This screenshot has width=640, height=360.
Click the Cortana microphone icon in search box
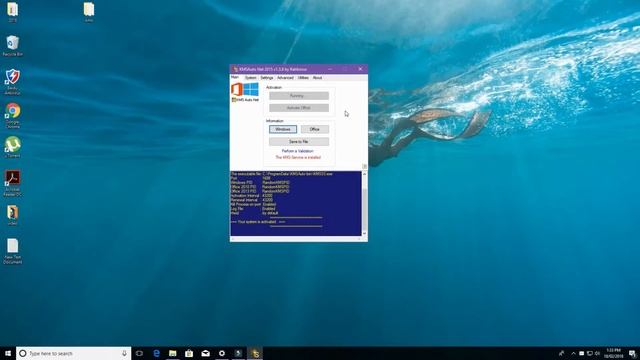(x=124, y=353)
